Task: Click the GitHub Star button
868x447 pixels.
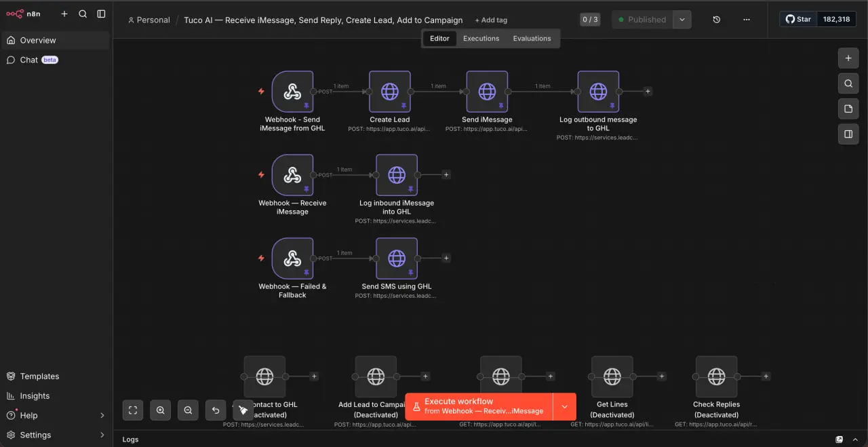Action: coord(798,19)
